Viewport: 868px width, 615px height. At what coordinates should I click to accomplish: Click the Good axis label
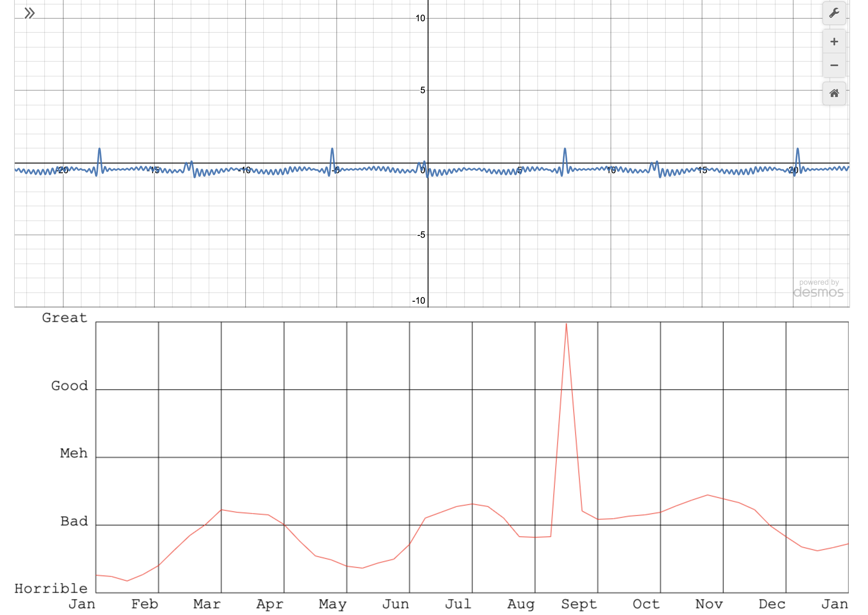tap(70, 386)
